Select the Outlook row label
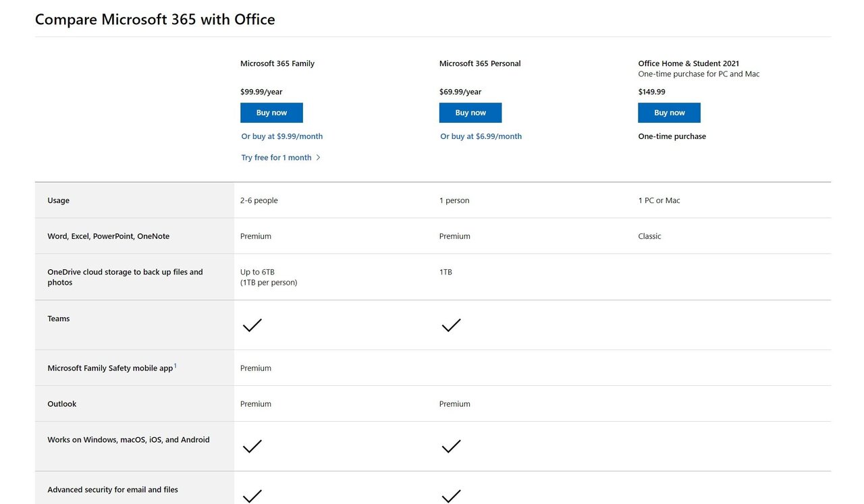Screen dimensions: 864x504 62,404
